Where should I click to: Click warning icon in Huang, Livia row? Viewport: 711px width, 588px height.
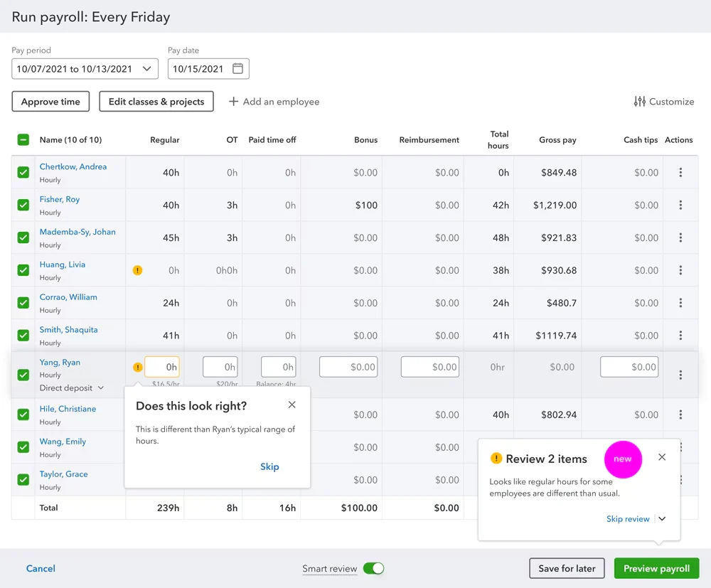(137, 270)
